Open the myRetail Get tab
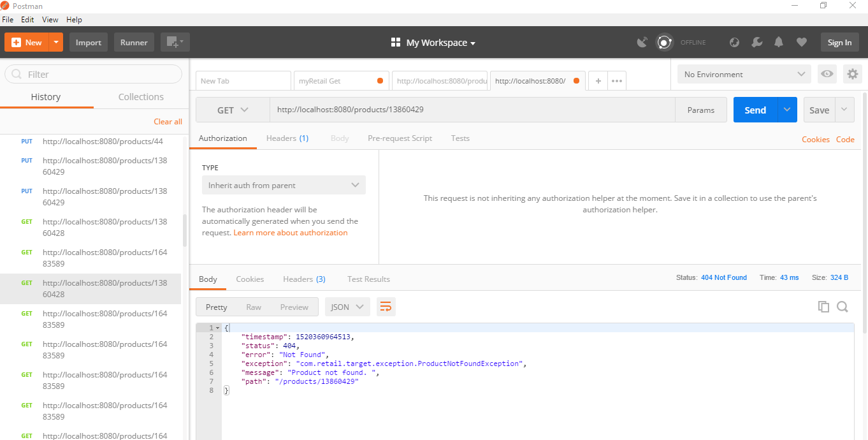Image resolution: width=868 pixels, height=440 pixels. point(341,81)
